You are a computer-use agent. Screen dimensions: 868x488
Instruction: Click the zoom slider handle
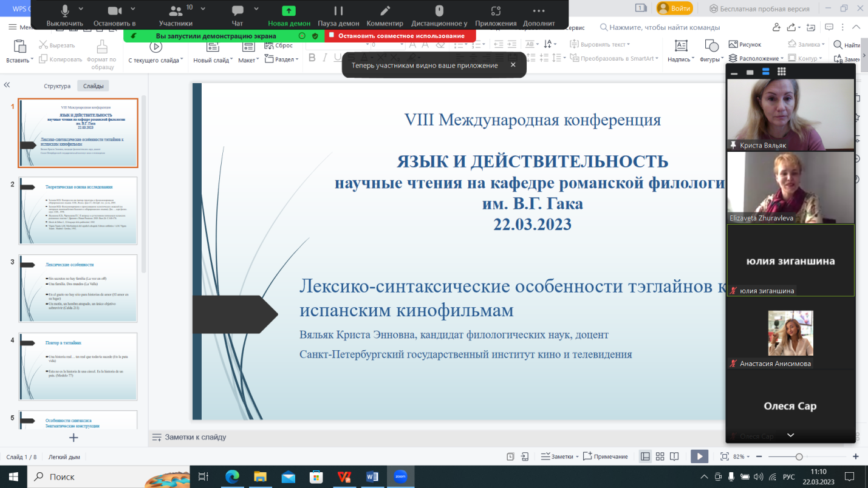click(x=799, y=456)
